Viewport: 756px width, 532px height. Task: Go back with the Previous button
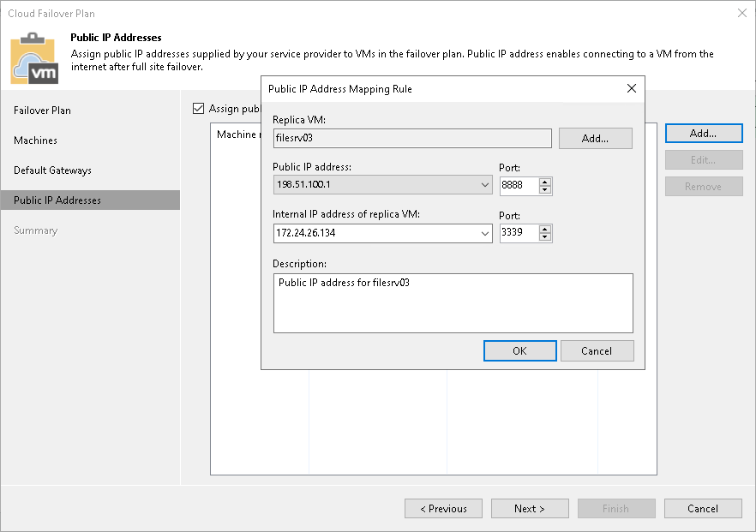coord(443,508)
